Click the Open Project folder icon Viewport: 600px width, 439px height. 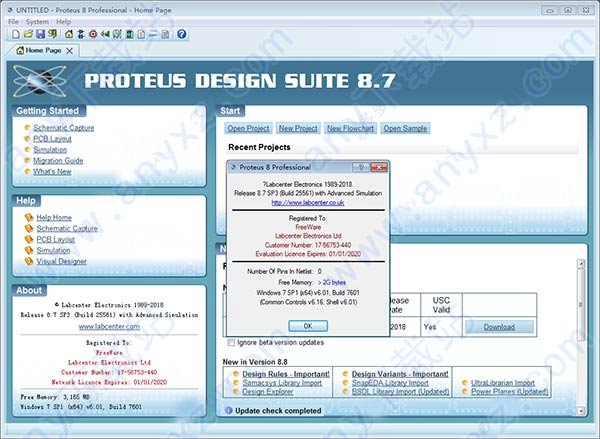tap(28, 34)
